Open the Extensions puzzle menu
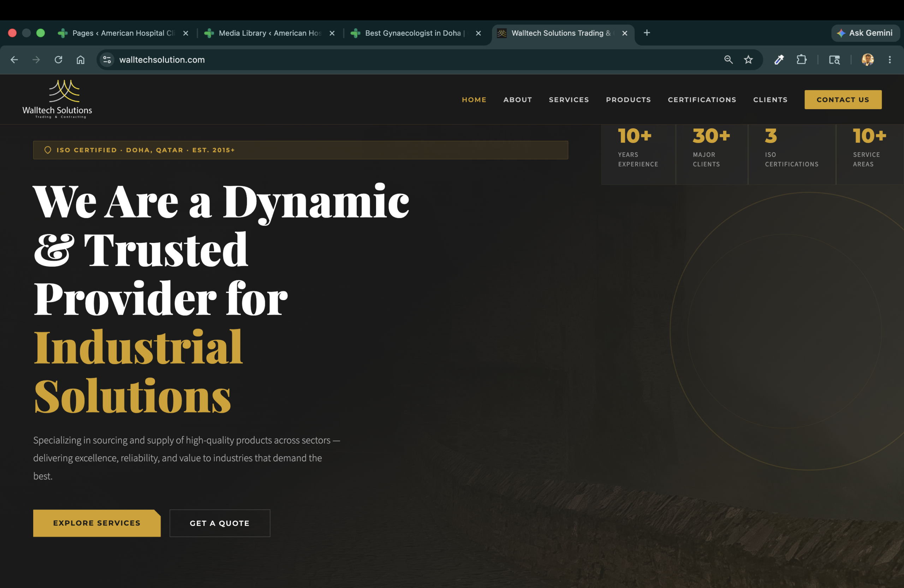 (x=802, y=60)
